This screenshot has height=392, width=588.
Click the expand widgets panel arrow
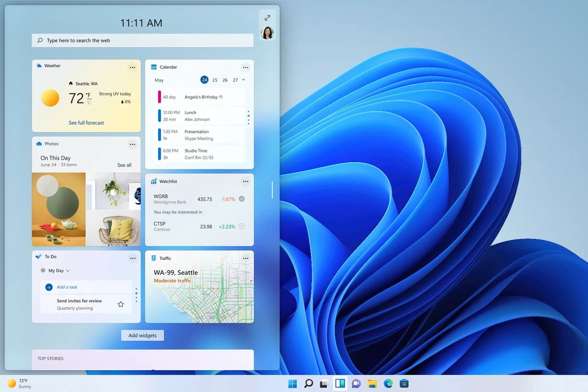[267, 17]
